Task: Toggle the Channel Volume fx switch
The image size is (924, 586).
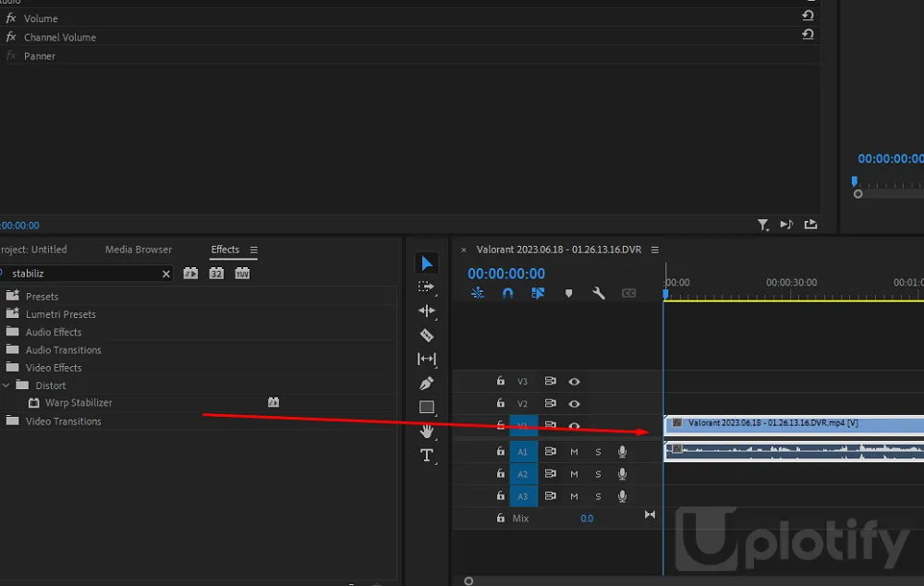Action: [10, 37]
